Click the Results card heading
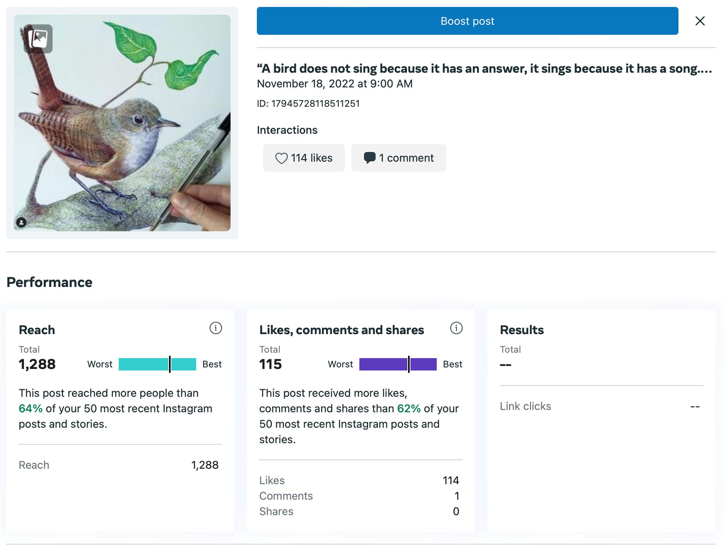Viewport: 728px width, 560px height. pos(522,330)
